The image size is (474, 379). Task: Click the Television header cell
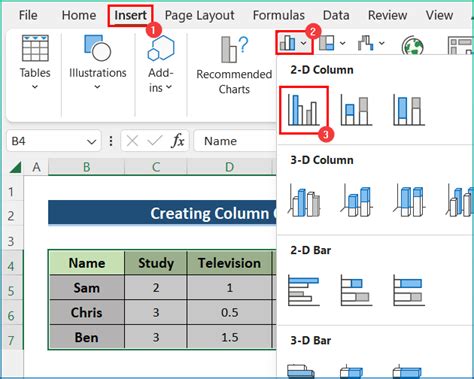point(229,263)
